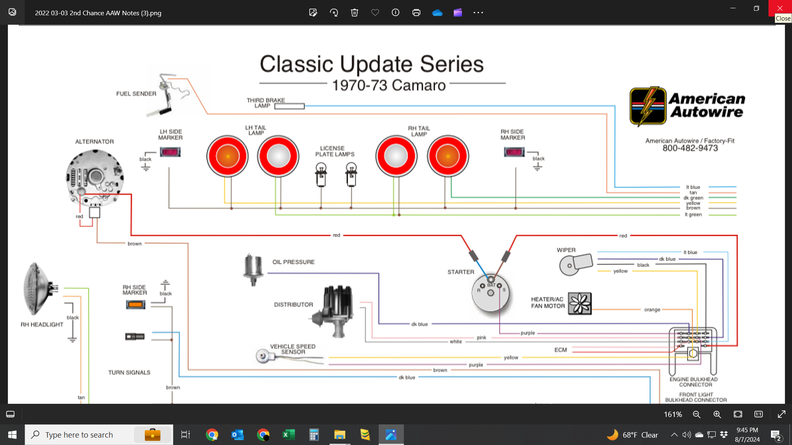
Task: Zoom out using the minus magnifier
Action: coord(696,414)
